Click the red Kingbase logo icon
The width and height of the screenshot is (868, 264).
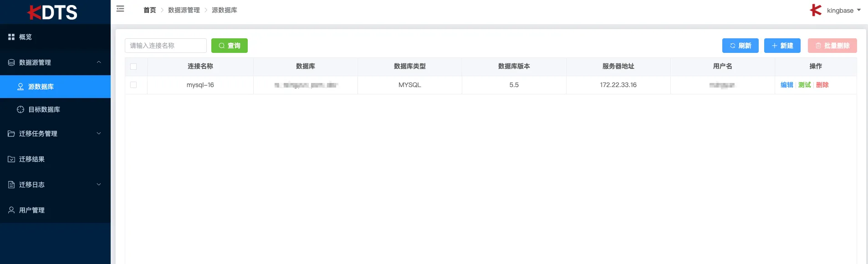tap(816, 10)
